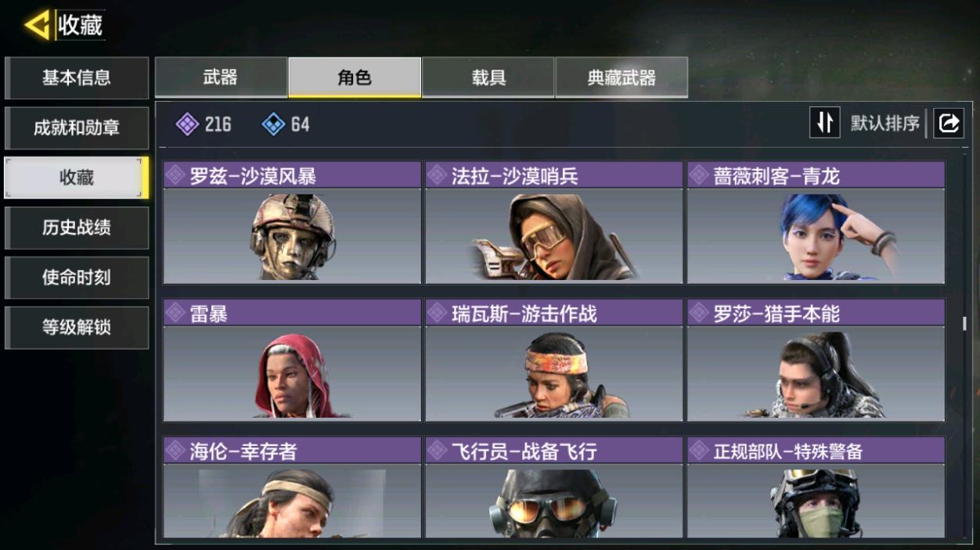The height and width of the screenshot is (550, 980).
Task: Click the blue rare currency icon
Action: [x=273, y=124]
